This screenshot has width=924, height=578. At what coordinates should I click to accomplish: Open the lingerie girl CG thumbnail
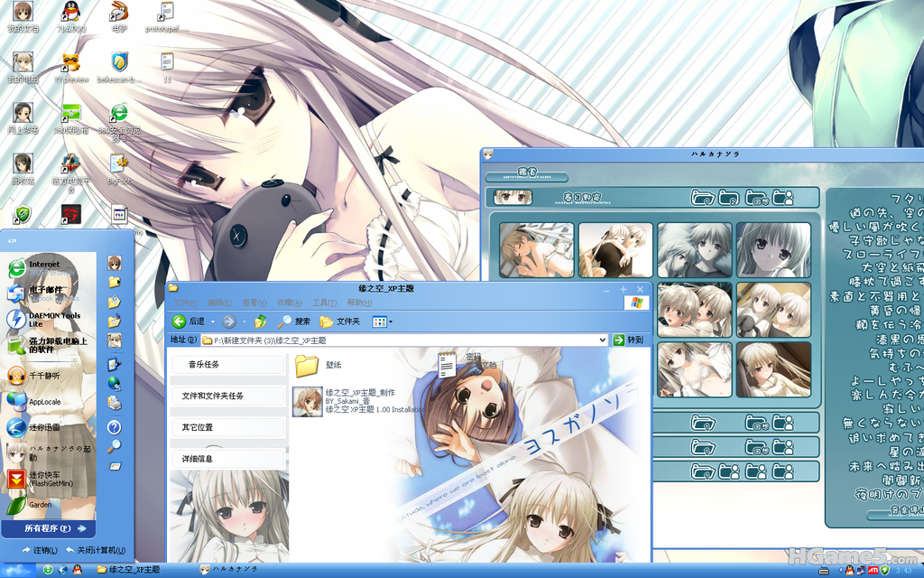(x=694, y=369)
